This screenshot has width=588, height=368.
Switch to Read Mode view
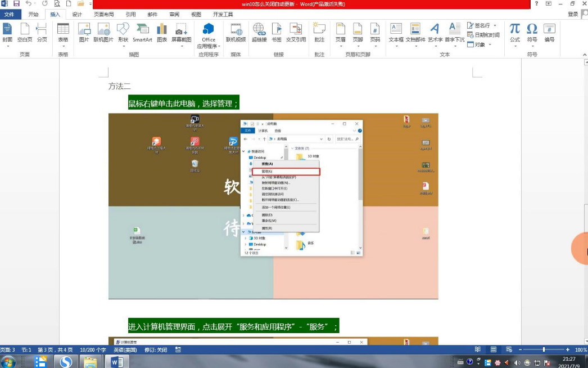pyautogui.click(x=478, y=349)
